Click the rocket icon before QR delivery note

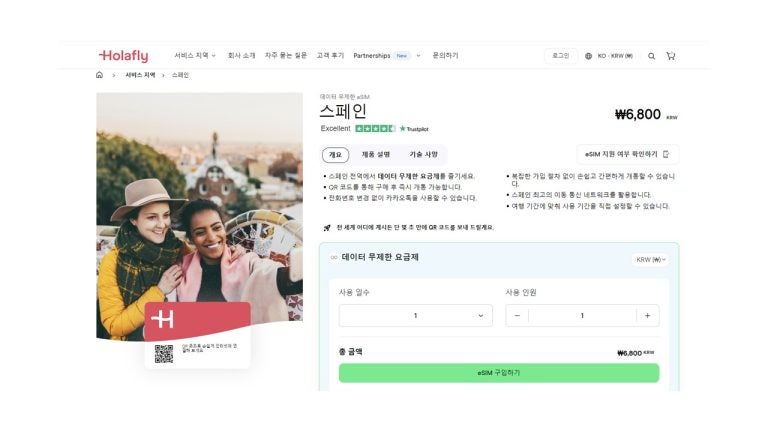pyautogui.click(x=327, y=228)
